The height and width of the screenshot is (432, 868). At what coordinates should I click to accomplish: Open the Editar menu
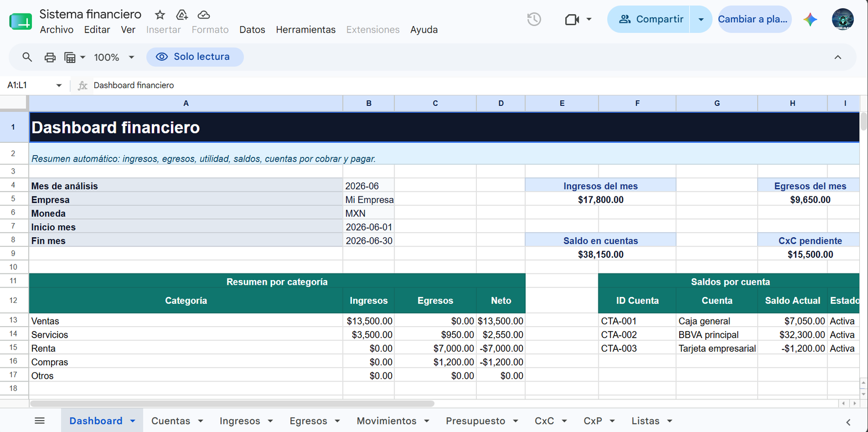97,30
